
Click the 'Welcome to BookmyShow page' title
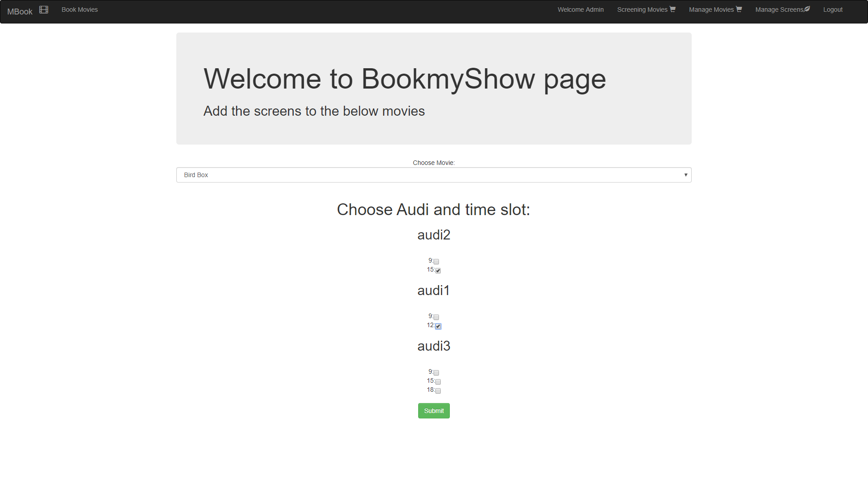click(405, 79)
